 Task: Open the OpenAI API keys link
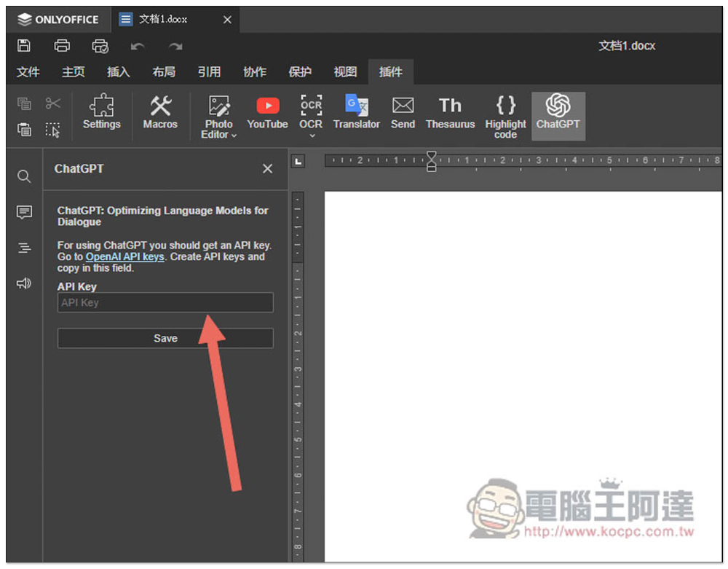pos(125,257)
